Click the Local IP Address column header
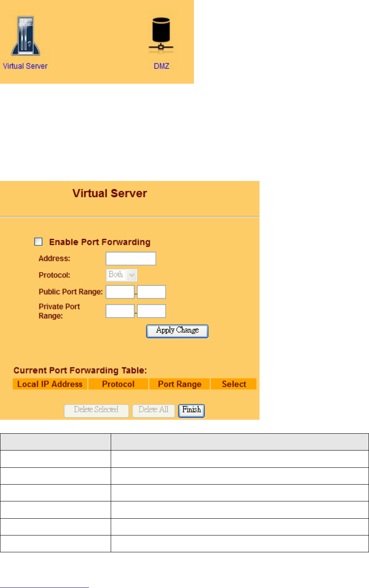The width and height of the screenshot is (369, 588). pyautogui.click(x=50, y=384)
